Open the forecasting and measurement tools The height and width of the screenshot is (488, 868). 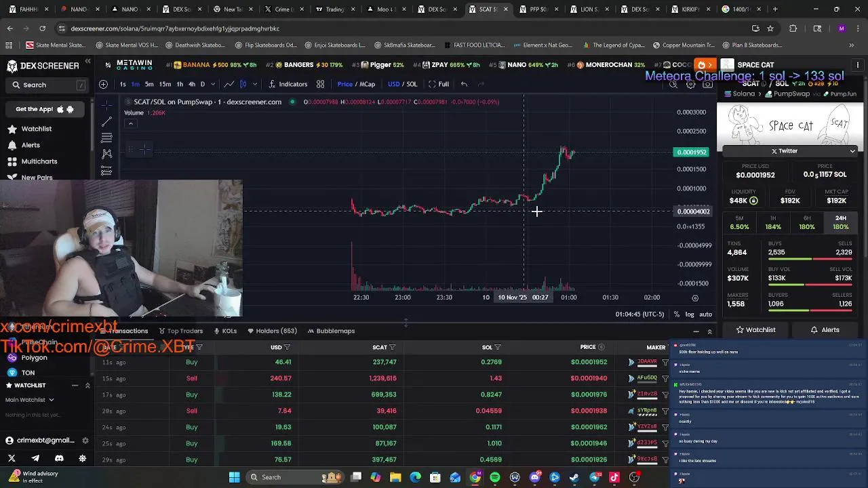pyautogui.click(x=106, y=170)
